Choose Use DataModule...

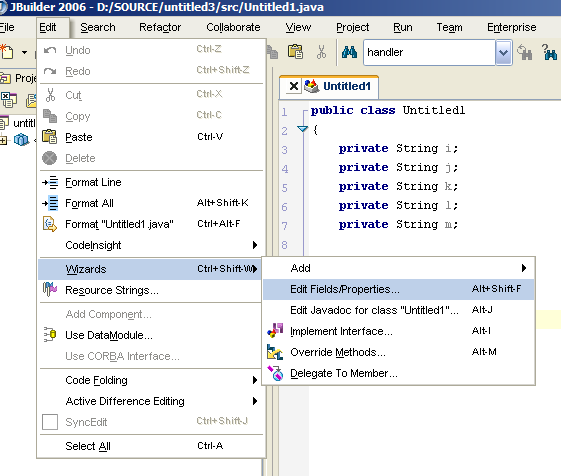(x=151, y=335)
